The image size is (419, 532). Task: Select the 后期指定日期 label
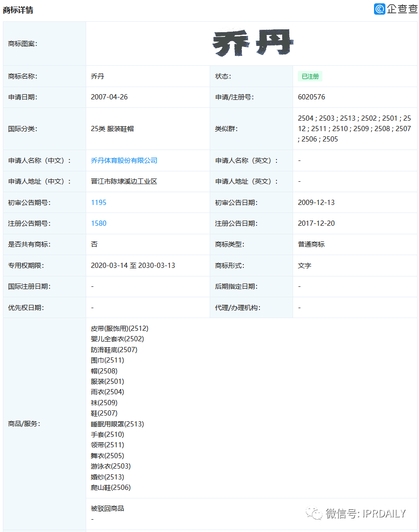pos(236,287)
